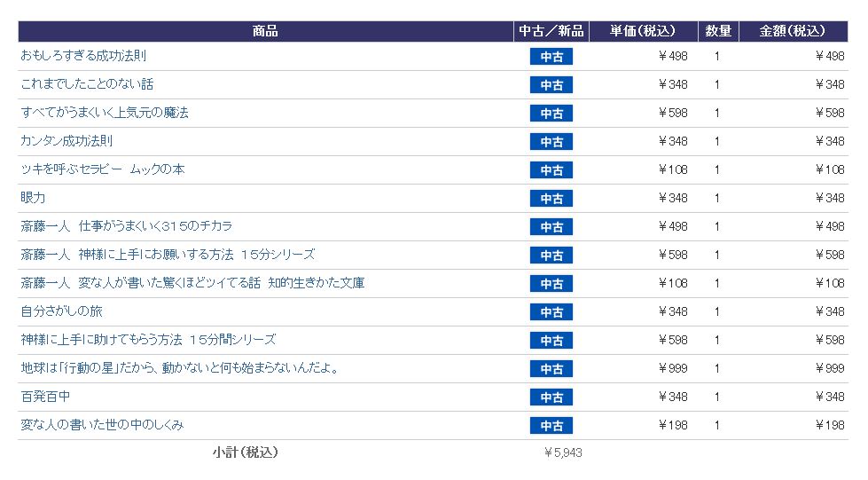Click the 数量 column header
The image size is (868, 480).
718,31
